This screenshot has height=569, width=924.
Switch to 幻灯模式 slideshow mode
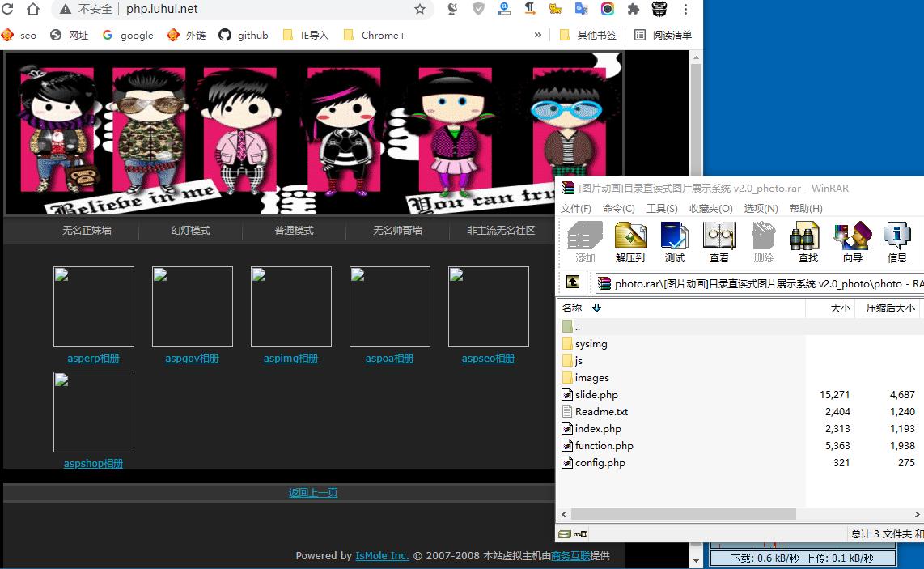[190, 230]
